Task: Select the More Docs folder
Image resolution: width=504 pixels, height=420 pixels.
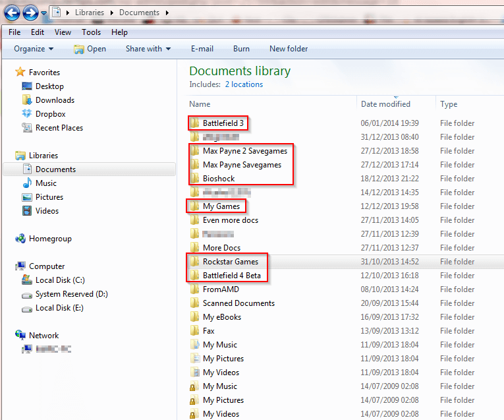Action: click(222, 248)
